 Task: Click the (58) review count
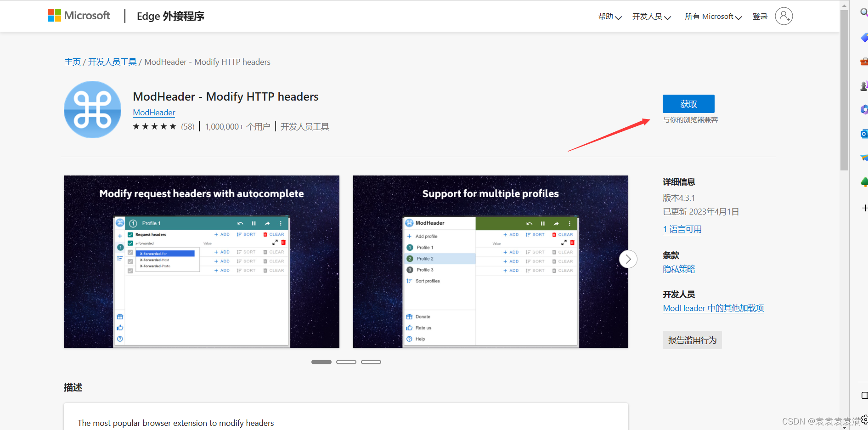[187, 127]
